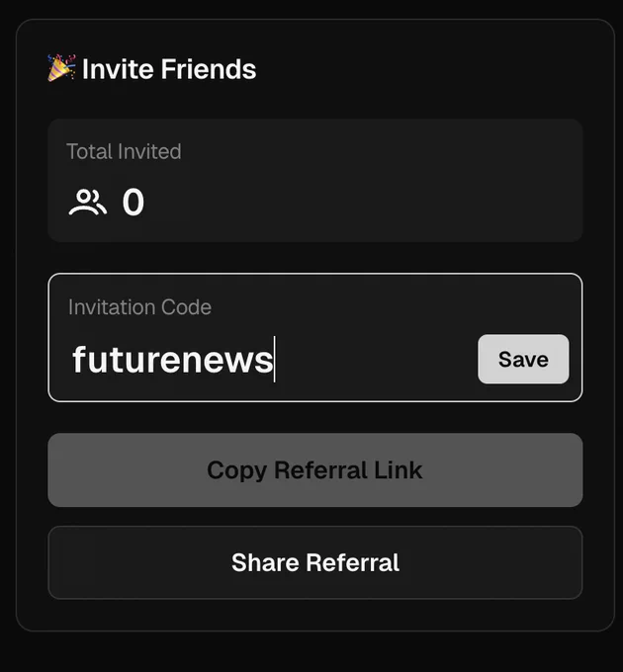The width and height of the screenshot is (623, 672).
Task: Click the people icon under Total Invited
Action: tap(87, 203)
